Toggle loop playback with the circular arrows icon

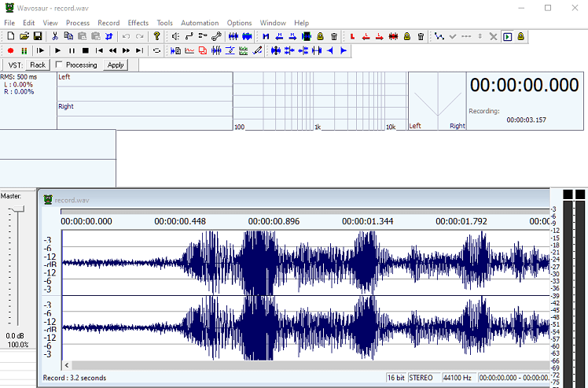(156, 50)
